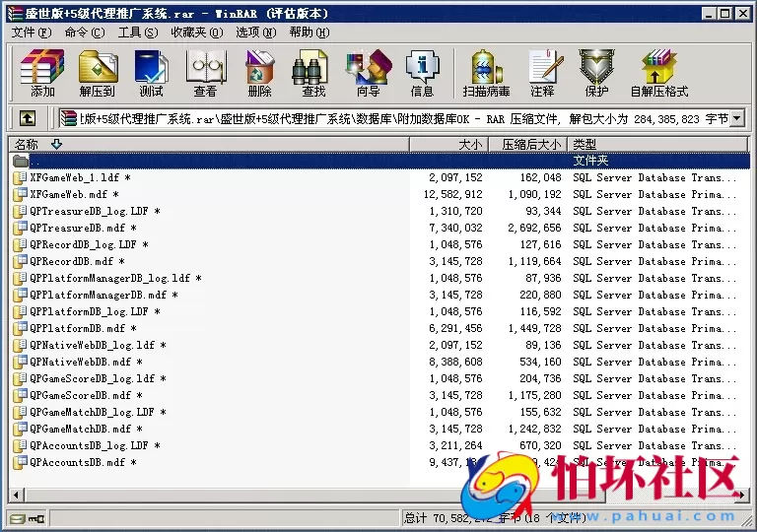Select file QPGameScoreDB_log.ldf
This screenshot has width=757, height=532.
(379, 378)
